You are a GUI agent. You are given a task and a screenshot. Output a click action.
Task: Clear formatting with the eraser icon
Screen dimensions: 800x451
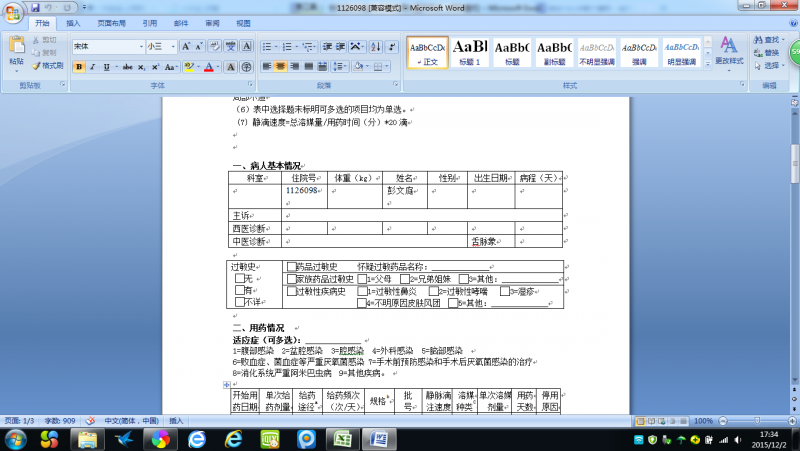point(215,46)
